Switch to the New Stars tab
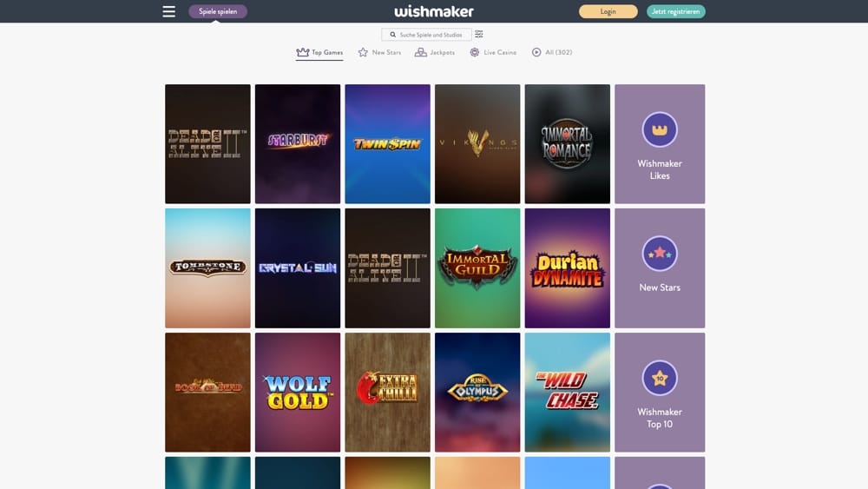This screenshot has width=868, height=489. (379, 53)
